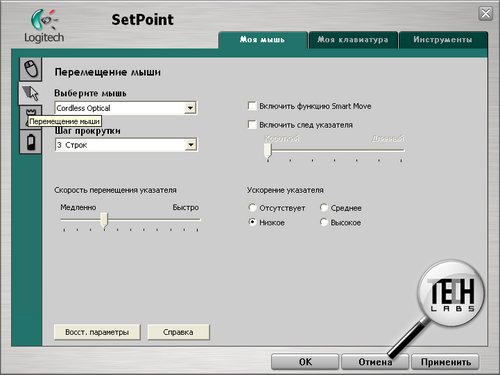
Task: Click the Перемещение мыши heading
Action: coord(108,72)
